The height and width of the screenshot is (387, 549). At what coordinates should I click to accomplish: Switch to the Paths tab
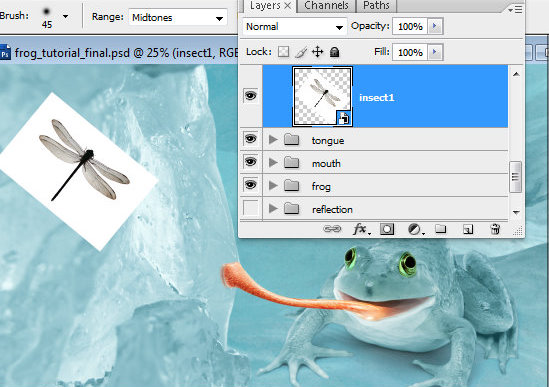pos(376,6)
